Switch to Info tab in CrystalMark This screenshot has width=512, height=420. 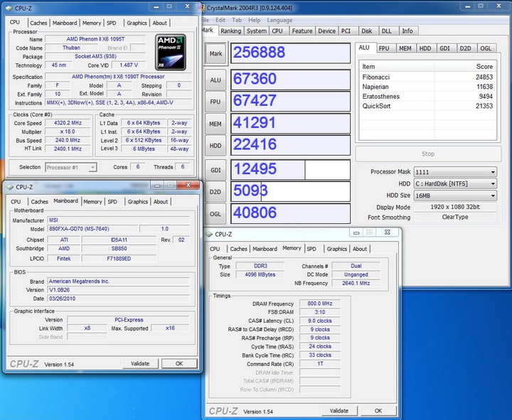(407, 31)
